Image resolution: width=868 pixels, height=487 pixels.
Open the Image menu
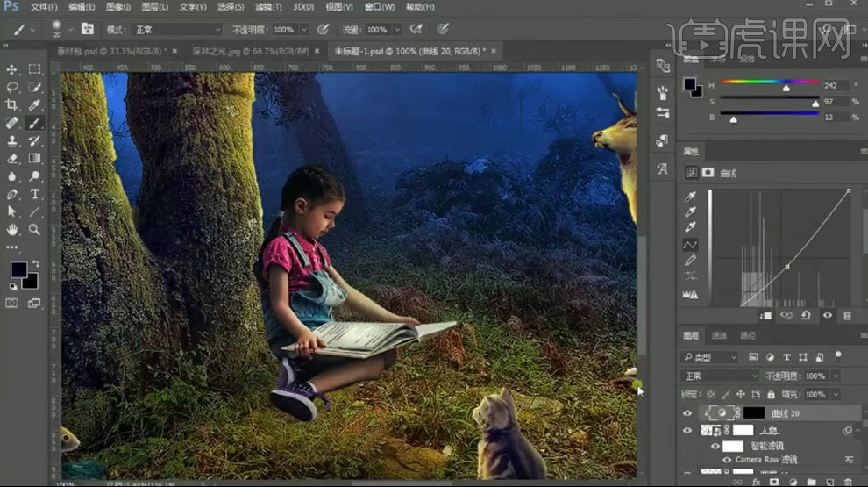pyautogui.click(x=117, y=7)
